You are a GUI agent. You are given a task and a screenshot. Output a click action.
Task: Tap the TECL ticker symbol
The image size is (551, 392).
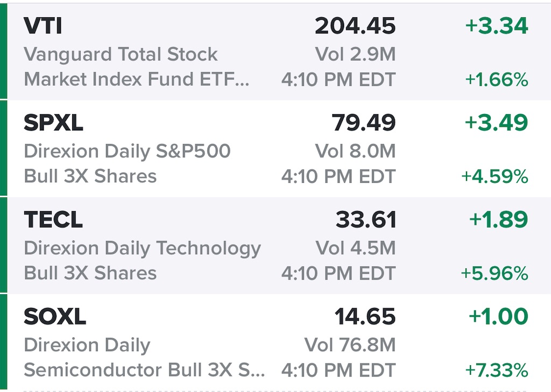pos(53,219)
